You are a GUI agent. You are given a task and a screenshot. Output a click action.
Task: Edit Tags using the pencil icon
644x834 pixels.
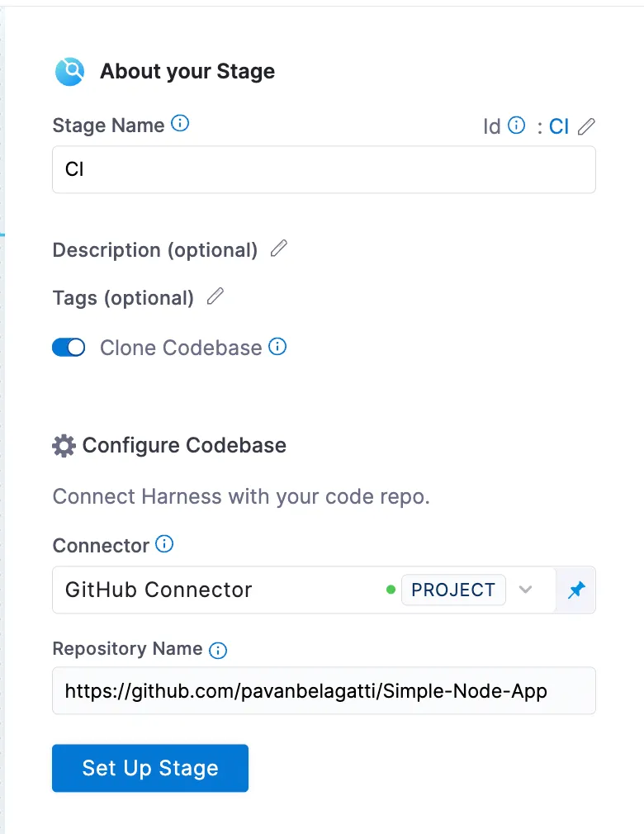click(x=215, y=296)
